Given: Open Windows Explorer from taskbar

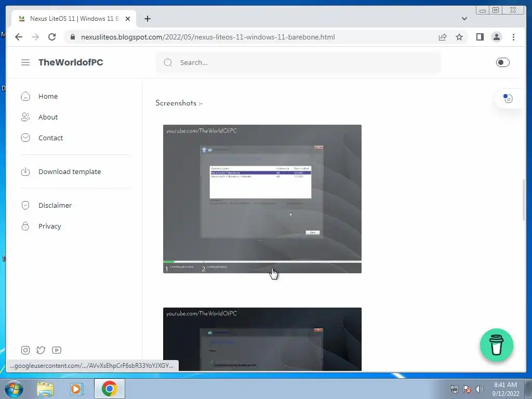Looking at the screenshot, I should tap(45, 389).
